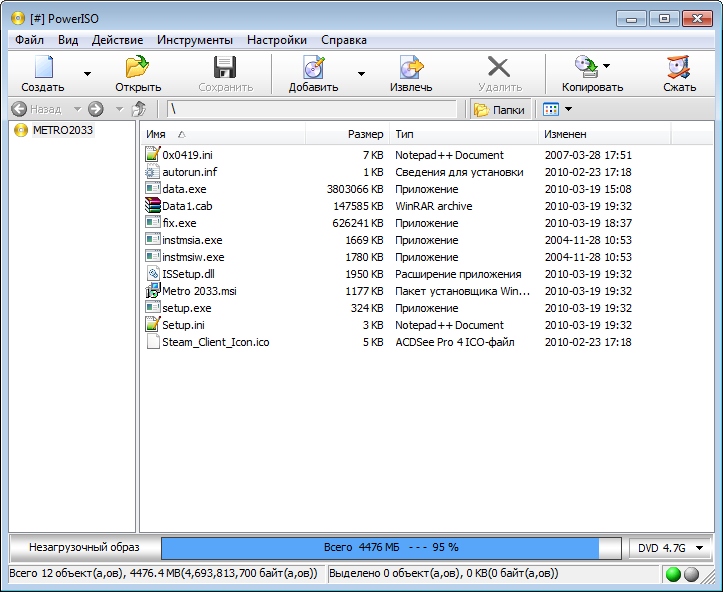Select the data.exe file in list

[x=184, y=189]
